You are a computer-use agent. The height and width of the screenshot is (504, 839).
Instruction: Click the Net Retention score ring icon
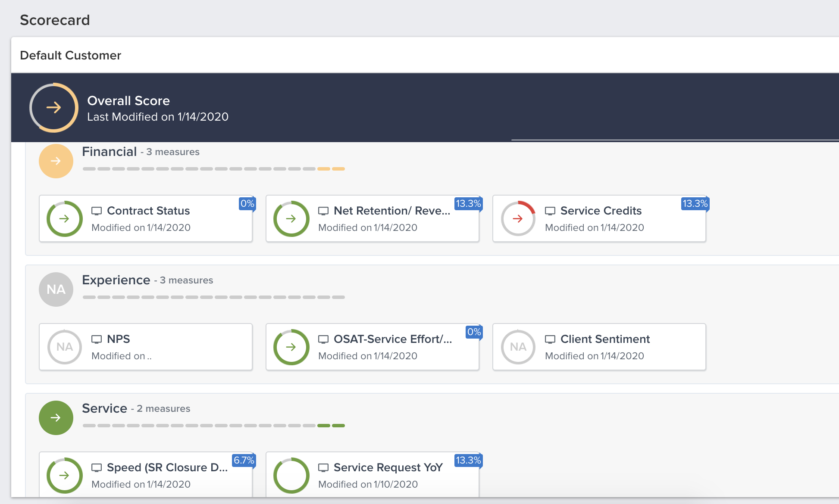291,219
